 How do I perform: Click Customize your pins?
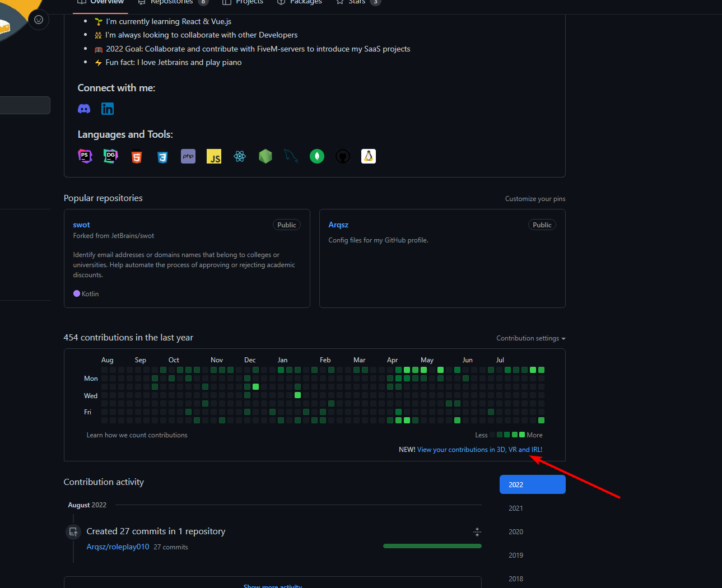tap(535, 199)
